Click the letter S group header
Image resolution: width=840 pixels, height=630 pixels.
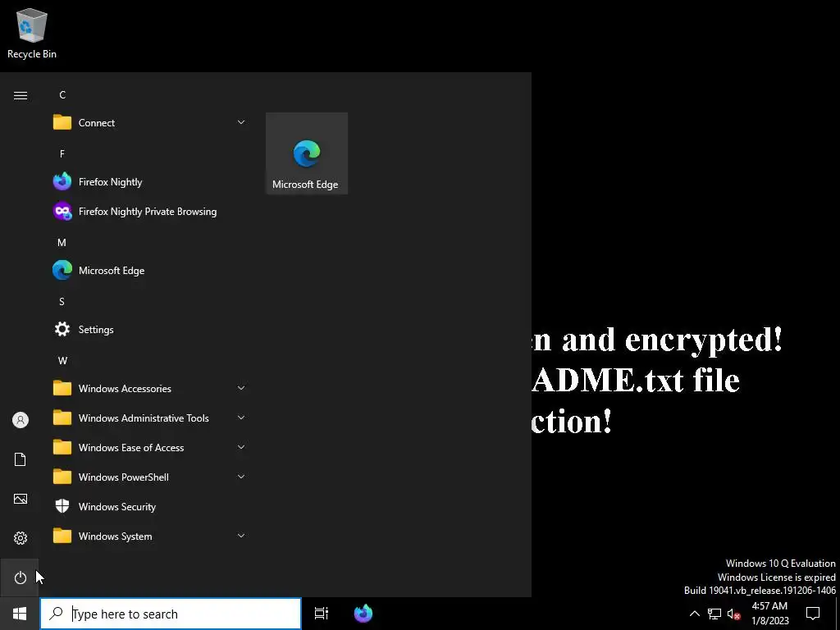click(62, 302)
